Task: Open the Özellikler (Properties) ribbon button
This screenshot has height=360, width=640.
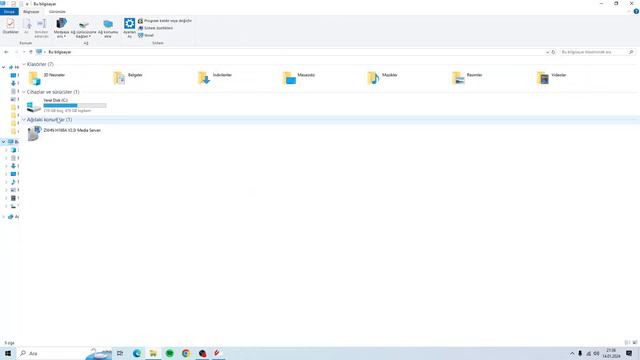Action: [x=10, y=26]
